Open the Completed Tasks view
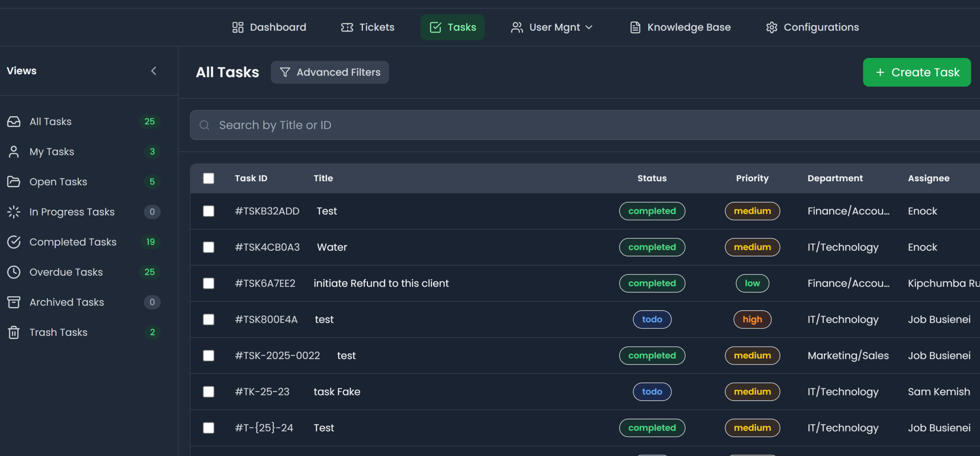Screen dimensions: 980x456 click(73, 242)
